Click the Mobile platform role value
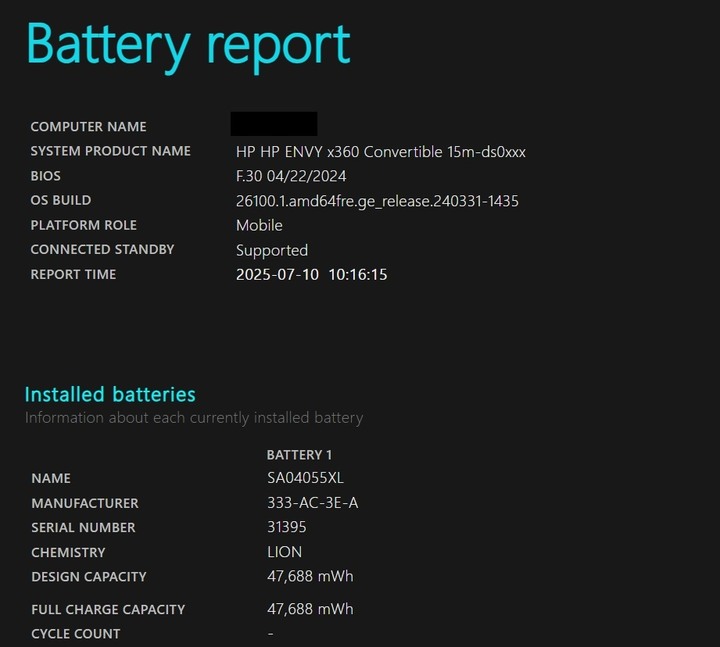720x647 pixels. 259,225
